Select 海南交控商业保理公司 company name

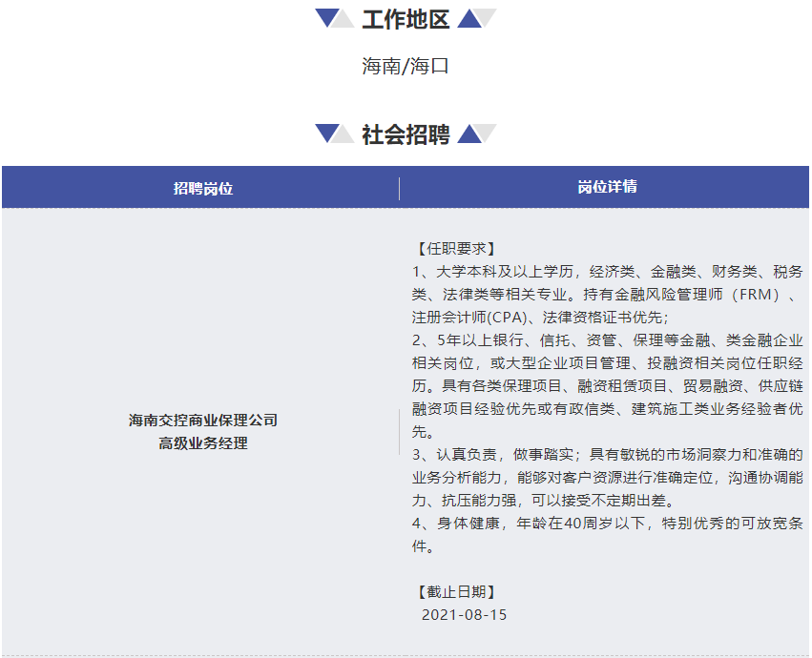point(203,420)
